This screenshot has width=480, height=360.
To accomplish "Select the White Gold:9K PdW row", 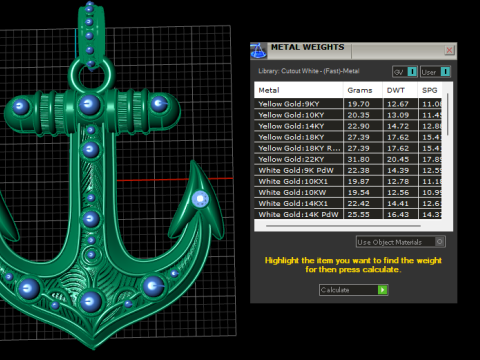I will click(348, 170).
